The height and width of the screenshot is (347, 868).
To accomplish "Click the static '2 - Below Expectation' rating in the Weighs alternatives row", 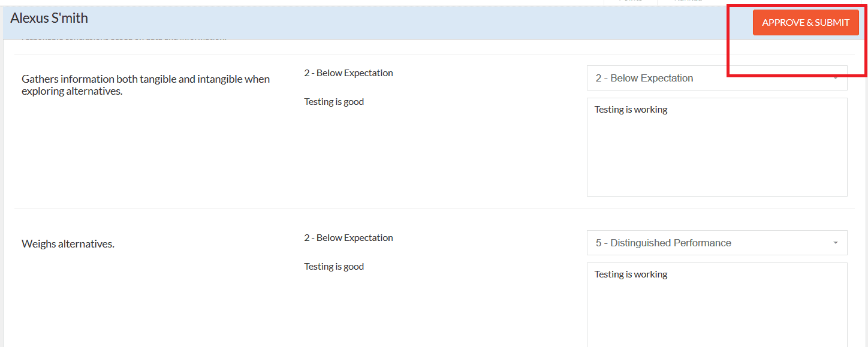I will [348, 238].
